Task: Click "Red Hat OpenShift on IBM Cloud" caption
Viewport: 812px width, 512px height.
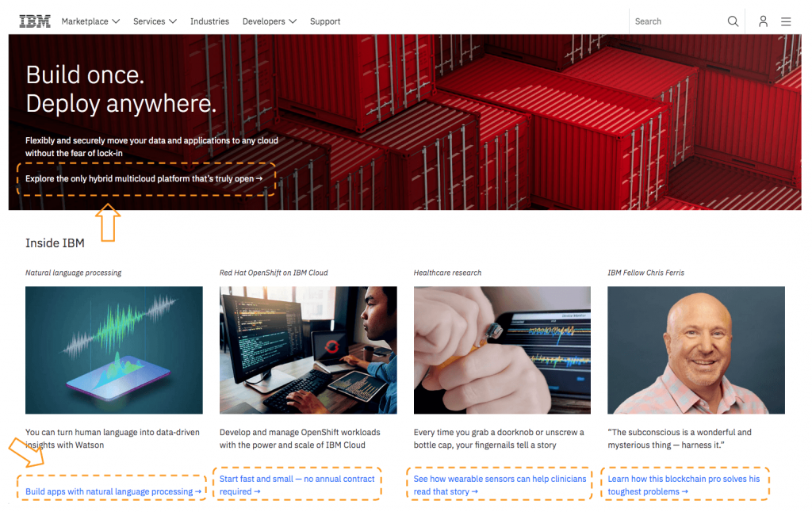Action: coord(274,273)
